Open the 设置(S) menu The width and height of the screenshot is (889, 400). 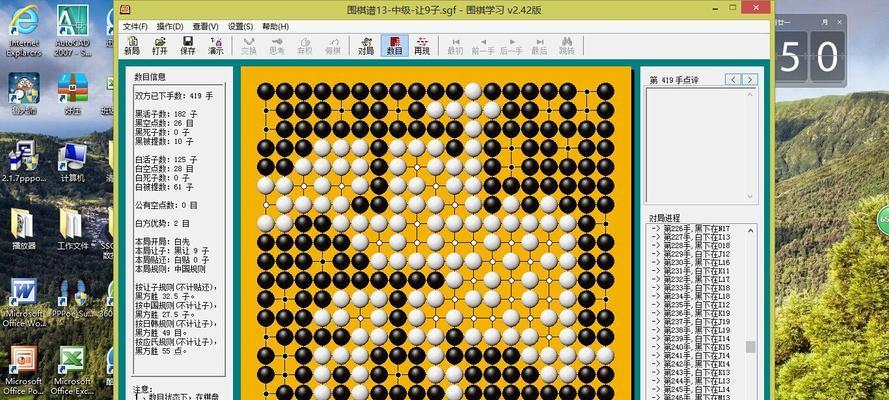pos(240,27)
